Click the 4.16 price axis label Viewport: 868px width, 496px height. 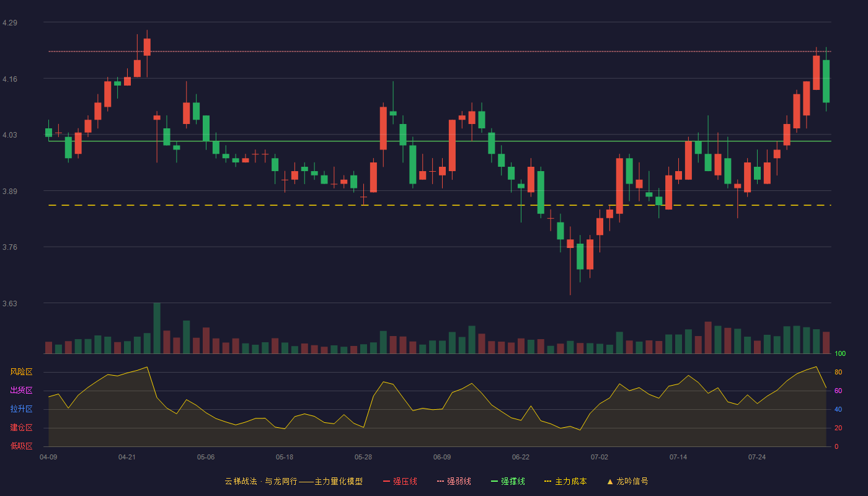(x=10, y=79)
